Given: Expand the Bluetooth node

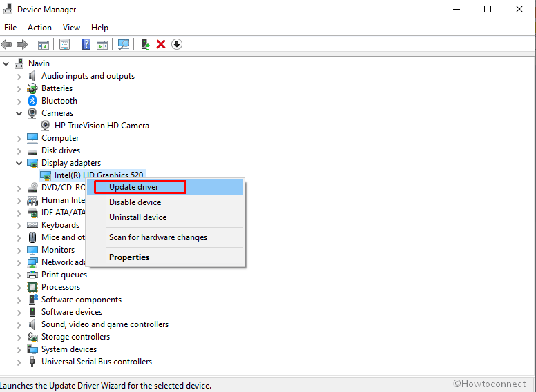Looking at the screenshot, I should point(19,101).
